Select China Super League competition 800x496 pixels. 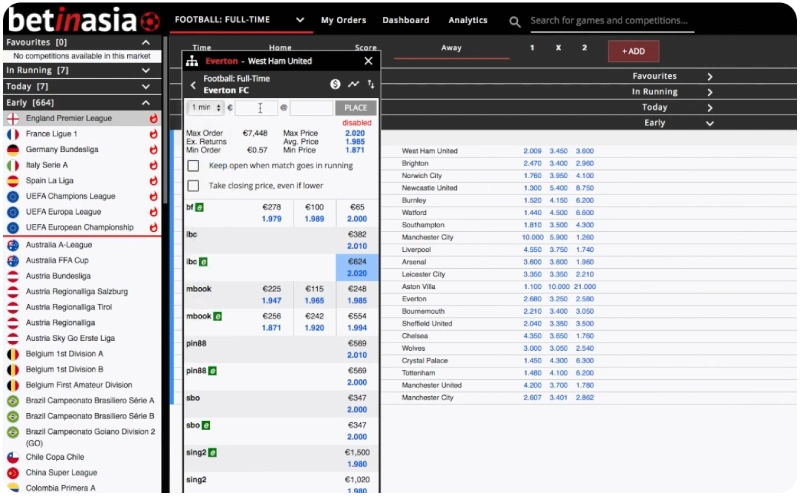tap(61, 473)
